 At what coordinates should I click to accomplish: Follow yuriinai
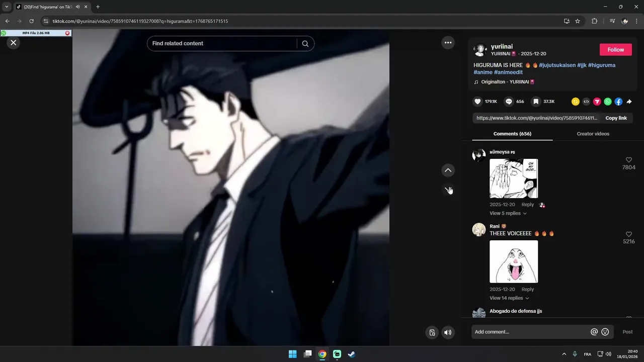615,50
